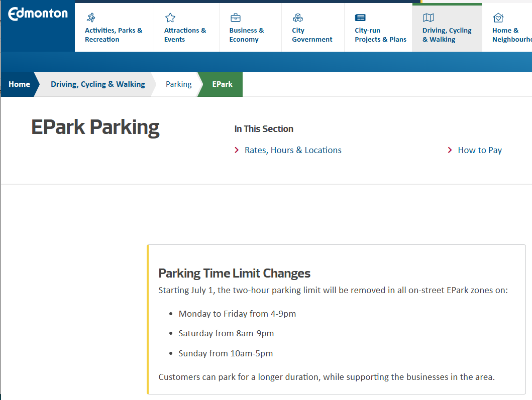
Task: Open the How to Pay link
Action: coord(480,150)
